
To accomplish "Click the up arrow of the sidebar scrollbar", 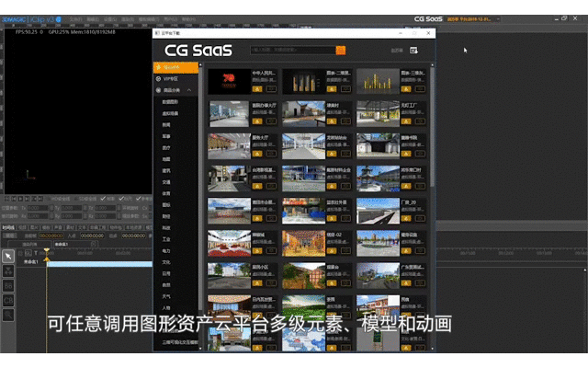I will (200, 65).
